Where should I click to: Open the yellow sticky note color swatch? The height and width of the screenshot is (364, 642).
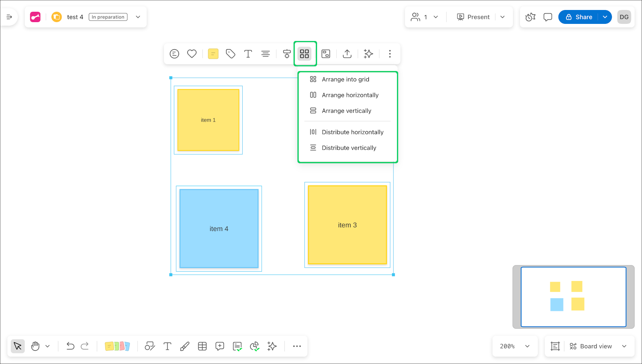[213, 54]
